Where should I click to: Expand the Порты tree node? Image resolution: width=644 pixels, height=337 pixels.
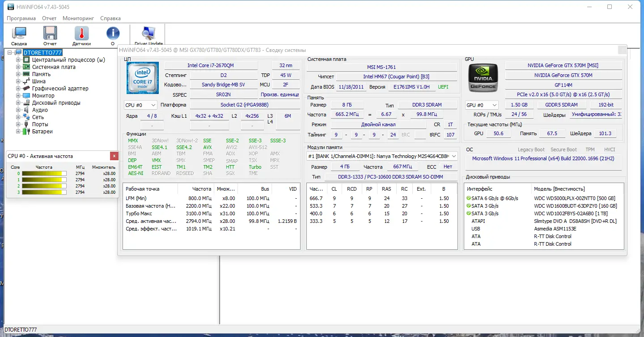click(18, 124)
